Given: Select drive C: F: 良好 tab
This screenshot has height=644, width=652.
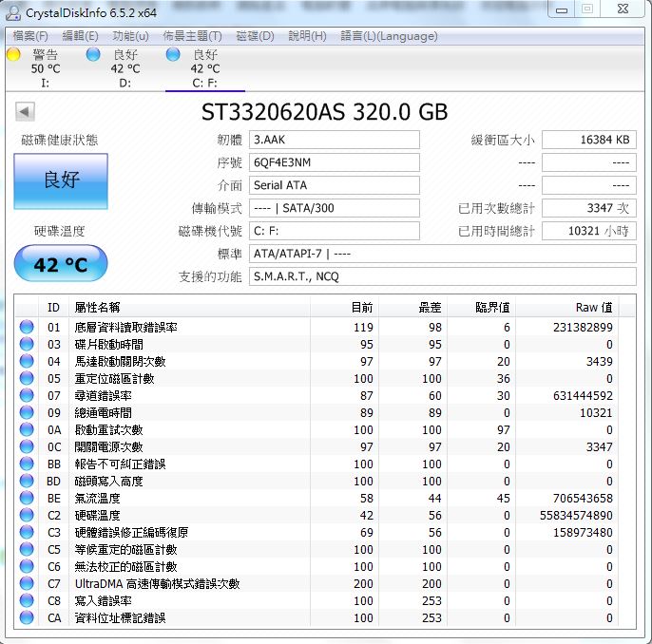Looking at the screenshot, I should [205, 68].
